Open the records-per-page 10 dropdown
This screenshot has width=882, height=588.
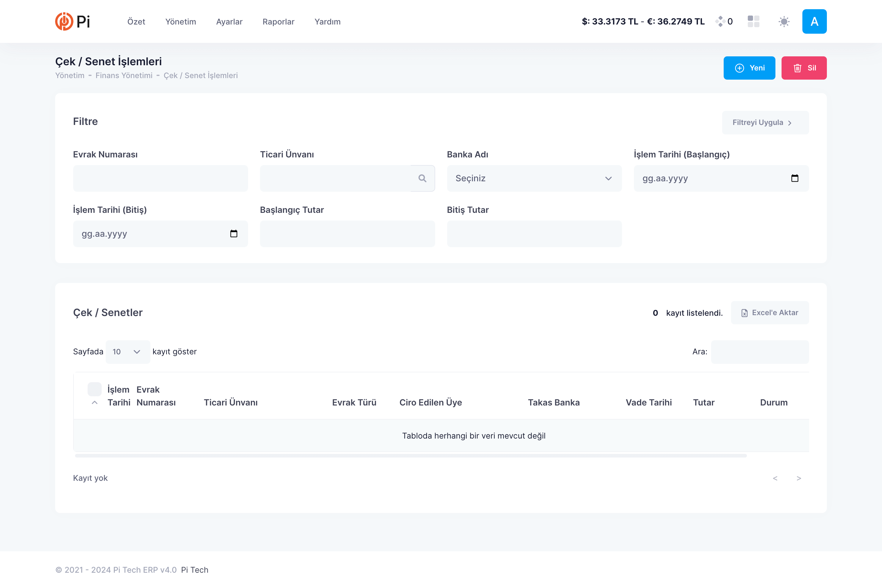point(127,352)
